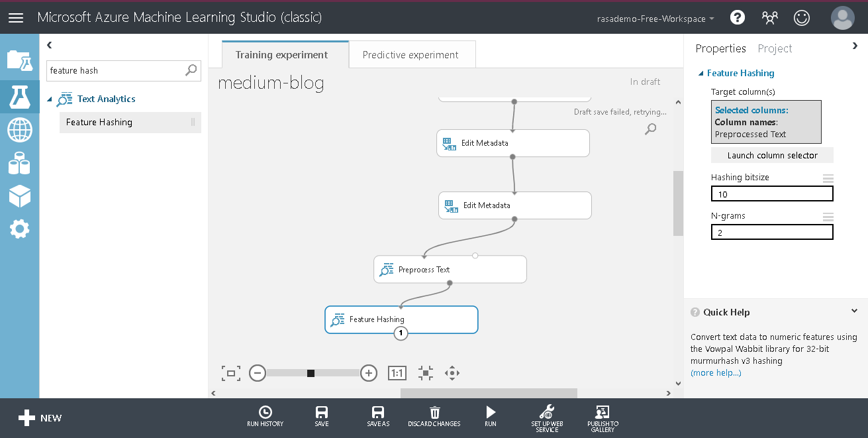Select the lower Edit Metadata module
868x438 pixels.
point(514,205)
